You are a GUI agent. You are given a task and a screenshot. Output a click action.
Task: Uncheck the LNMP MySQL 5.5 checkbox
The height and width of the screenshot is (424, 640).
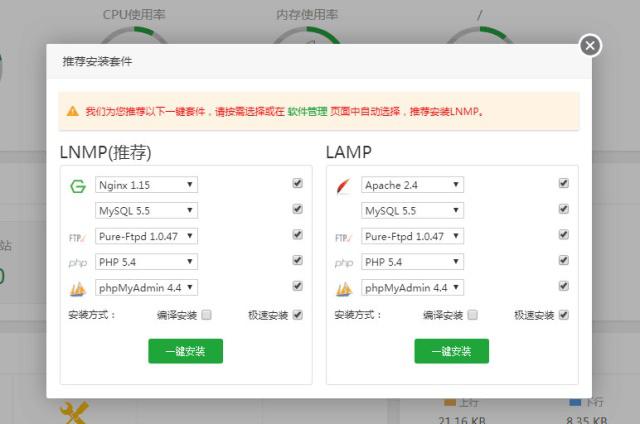pyautogui.click(x=298, y=209)
